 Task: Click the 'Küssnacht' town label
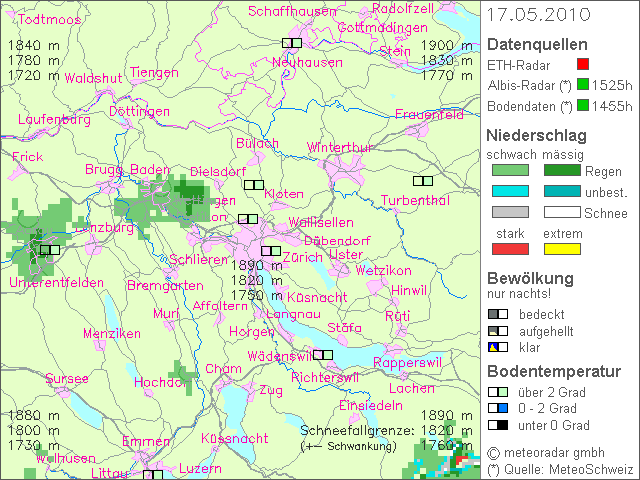point(235,438)
